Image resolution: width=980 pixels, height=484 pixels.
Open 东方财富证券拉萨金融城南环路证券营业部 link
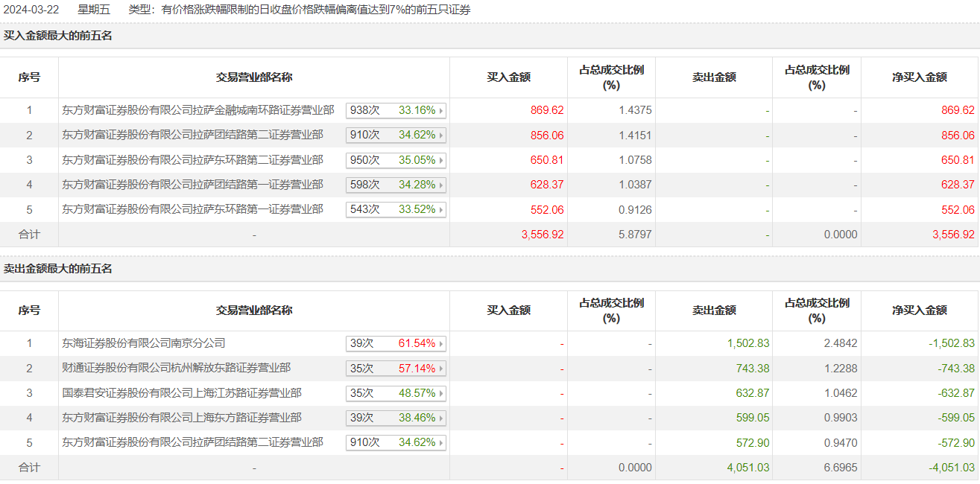pos(198,110)
